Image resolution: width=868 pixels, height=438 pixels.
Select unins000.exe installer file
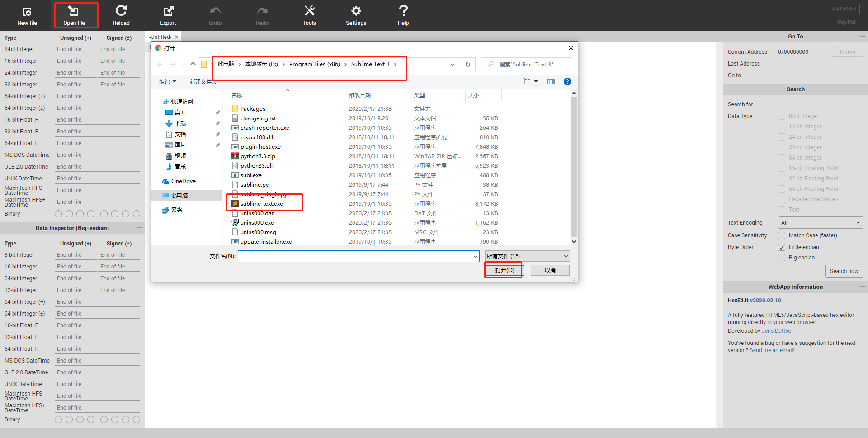[257, 223]
